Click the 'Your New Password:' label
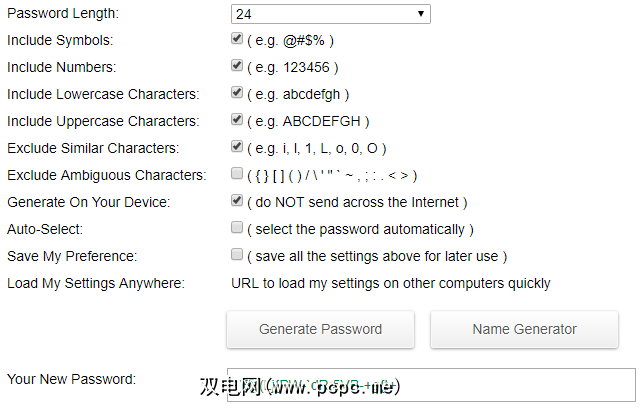Viewport: 643px width, 410px height. tap(71, 379)
